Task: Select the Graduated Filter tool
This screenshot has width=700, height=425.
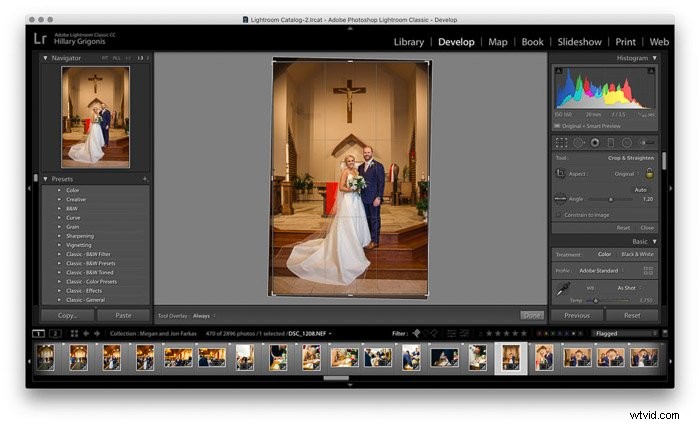Action: coord(611,142)
